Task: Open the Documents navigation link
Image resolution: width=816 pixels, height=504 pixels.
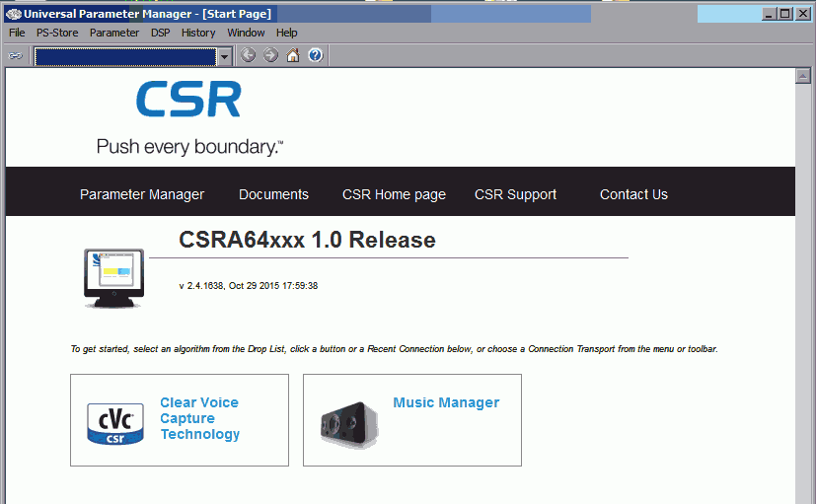Action: [273, 194]
